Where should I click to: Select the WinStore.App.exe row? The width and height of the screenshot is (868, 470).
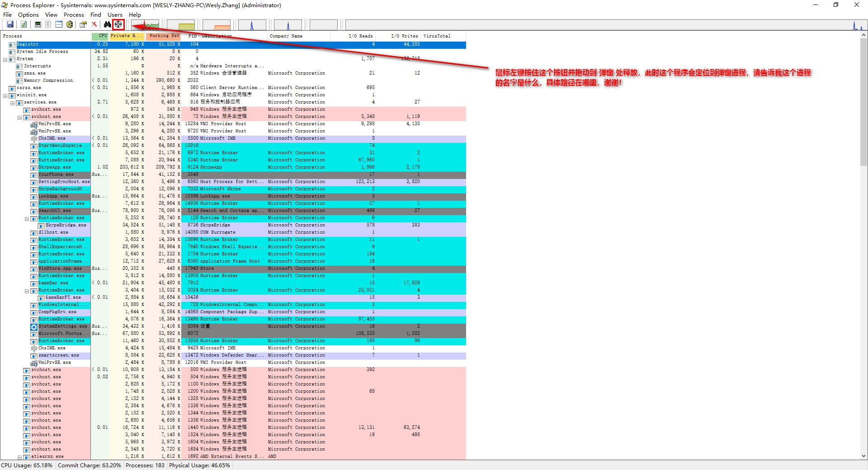tap(233, 268)
